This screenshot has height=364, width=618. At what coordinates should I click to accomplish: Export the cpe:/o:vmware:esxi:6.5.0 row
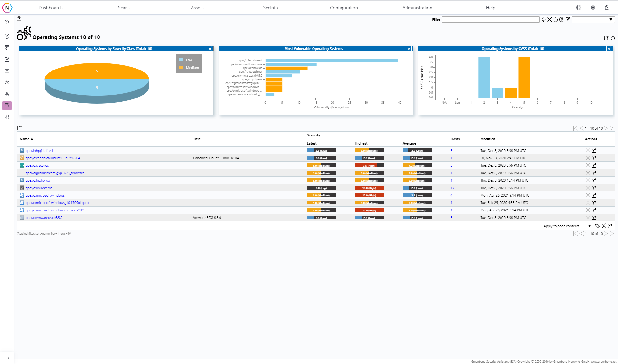click(x=594, y=218)
